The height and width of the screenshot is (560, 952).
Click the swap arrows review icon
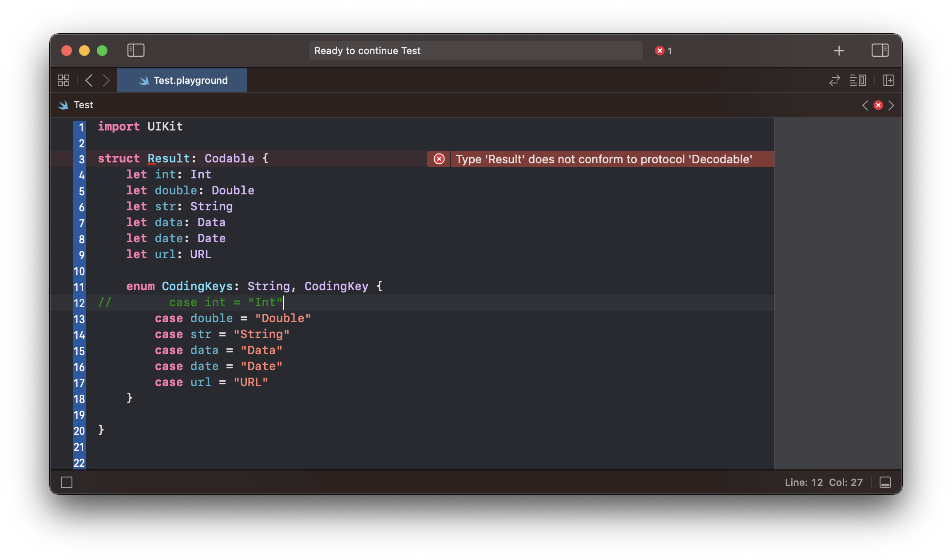tap(834, 80)
